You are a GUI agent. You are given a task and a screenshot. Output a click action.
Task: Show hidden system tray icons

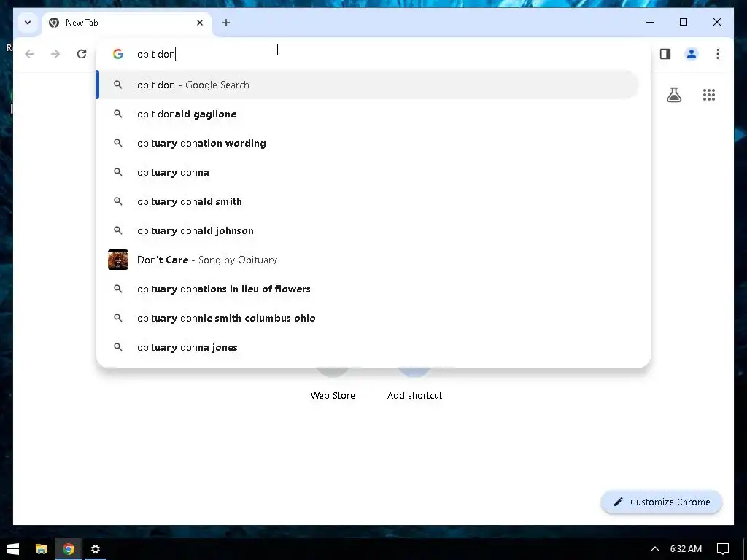coord(655,549)
